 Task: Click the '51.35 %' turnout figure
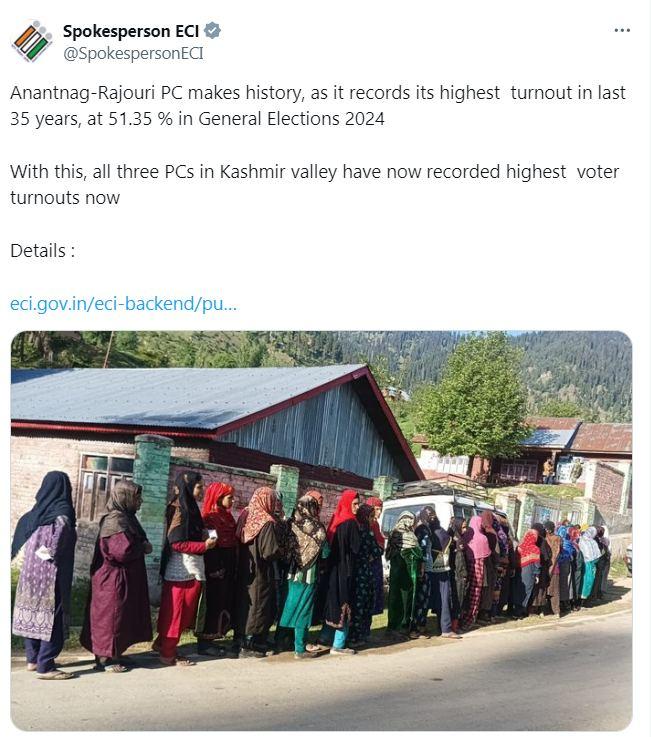[140, 119]
